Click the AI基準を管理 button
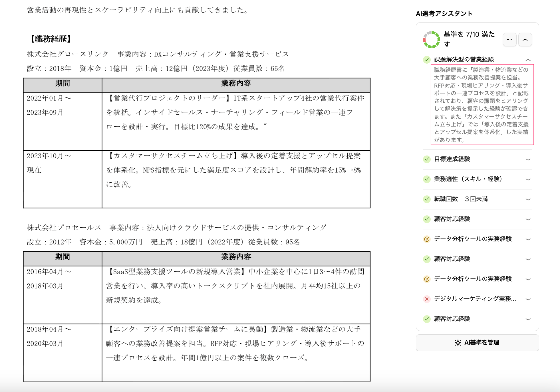Screen dimensions: 560x392 [x=477, y=343]
